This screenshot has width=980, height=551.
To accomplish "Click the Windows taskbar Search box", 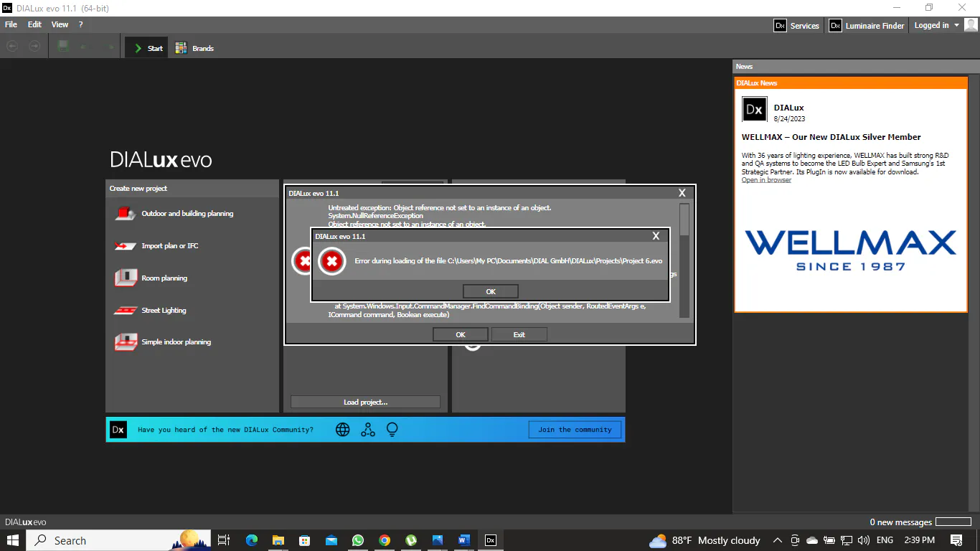I will tap(119, 540).
